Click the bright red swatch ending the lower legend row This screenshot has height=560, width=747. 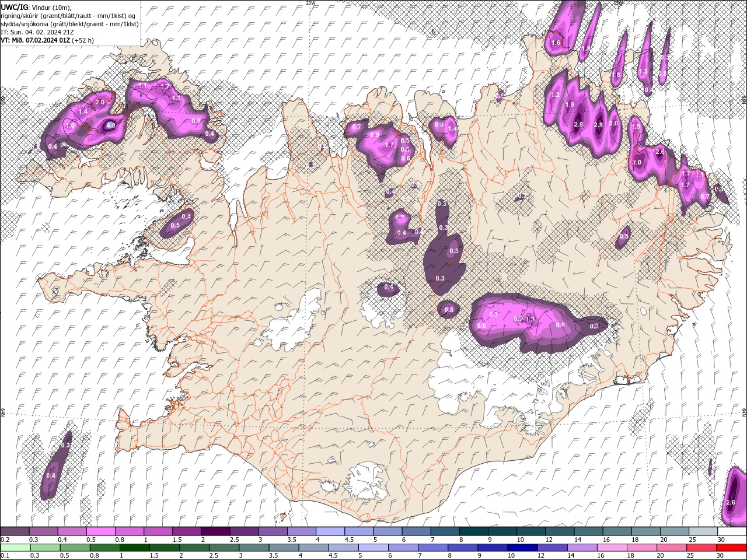[732, 548]
